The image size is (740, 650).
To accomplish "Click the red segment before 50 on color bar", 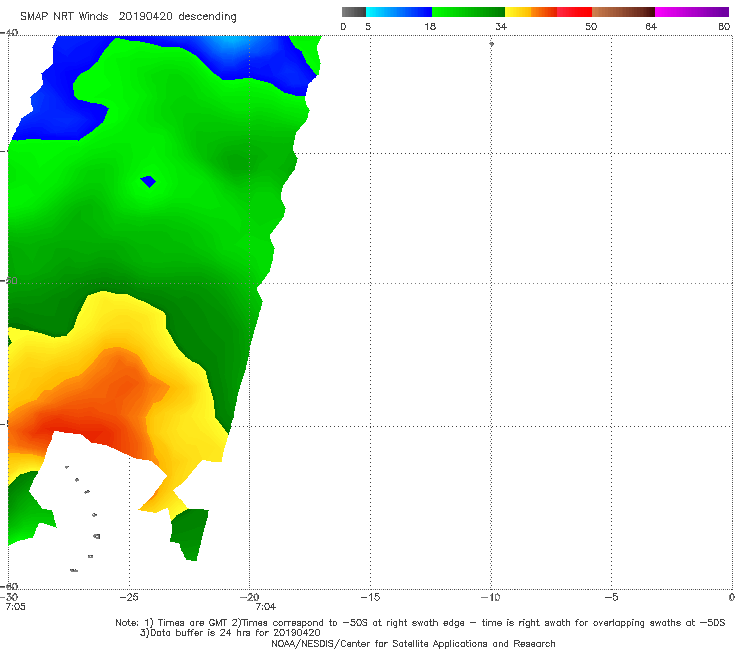I will (x=574, y=12).
